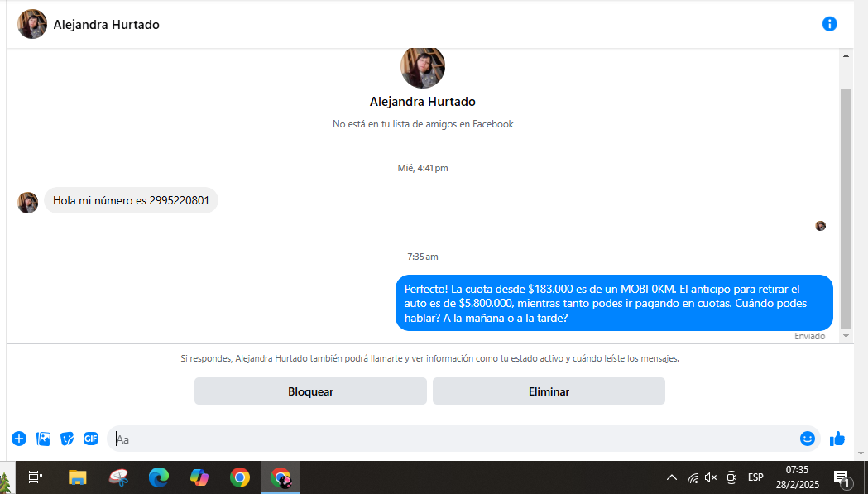The image size is (868, 494).
Task: Click large profile picture in chat
Action: (x=423, y=68)
